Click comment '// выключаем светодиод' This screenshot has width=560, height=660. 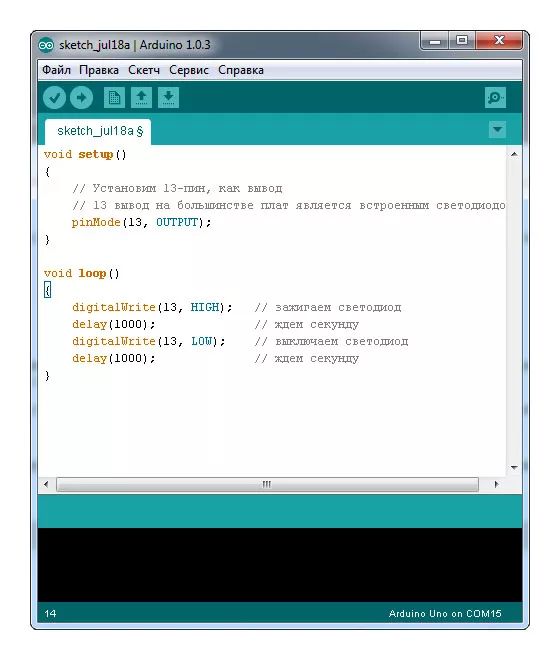pyautogui.click(x=331, y=341)
